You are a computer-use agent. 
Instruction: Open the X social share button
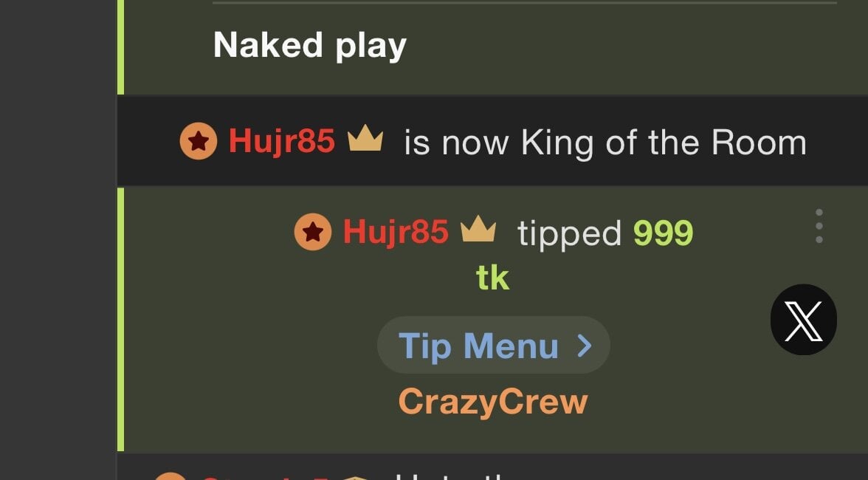point(803,320)
